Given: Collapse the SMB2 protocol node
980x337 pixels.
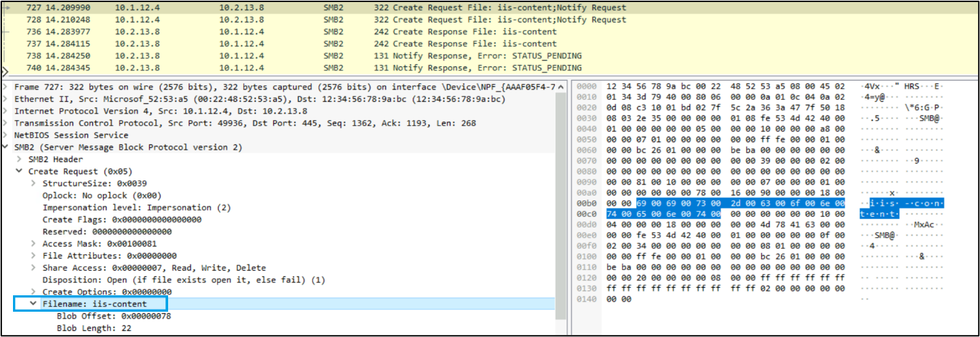Looking at the screenshot, I should (6, 147).
